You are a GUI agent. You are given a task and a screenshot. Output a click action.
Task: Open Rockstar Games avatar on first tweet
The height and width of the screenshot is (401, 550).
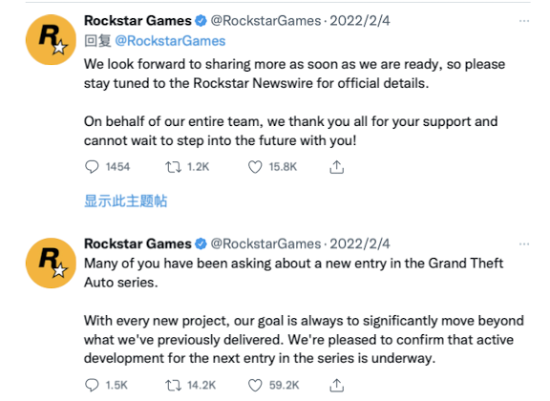[51, 40]
